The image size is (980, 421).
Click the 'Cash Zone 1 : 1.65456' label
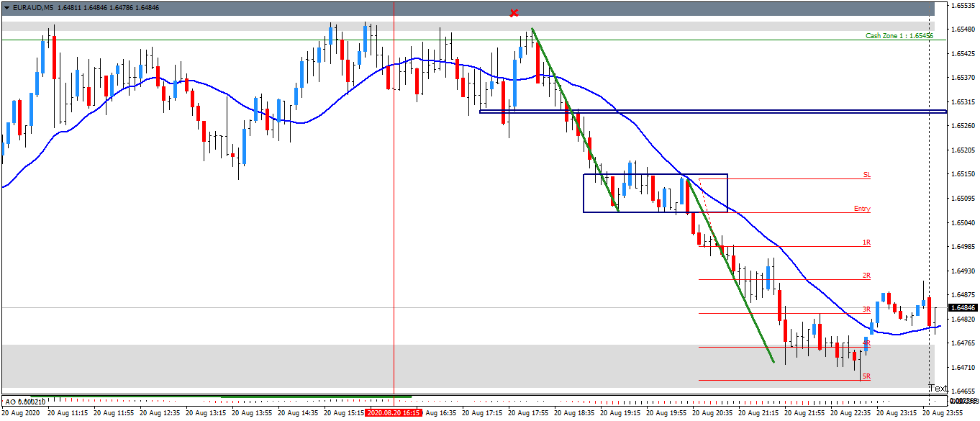coord(899,35)
